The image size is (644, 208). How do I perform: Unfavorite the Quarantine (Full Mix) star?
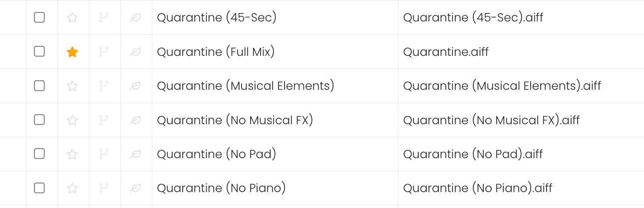[x=72, y=52]
